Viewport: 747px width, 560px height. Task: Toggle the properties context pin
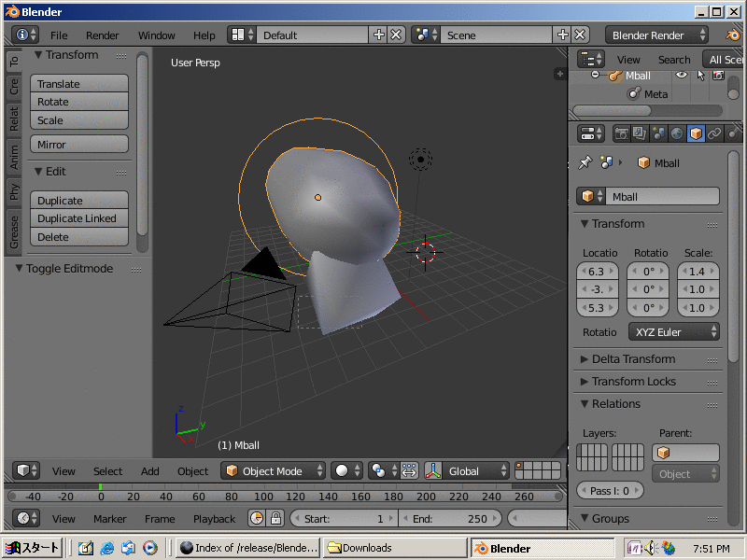[585, 162]
